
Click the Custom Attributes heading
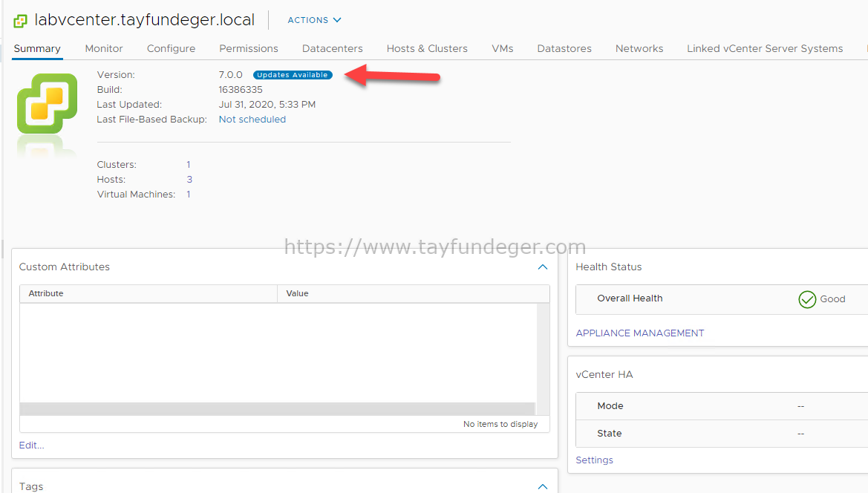pos(64,267)
